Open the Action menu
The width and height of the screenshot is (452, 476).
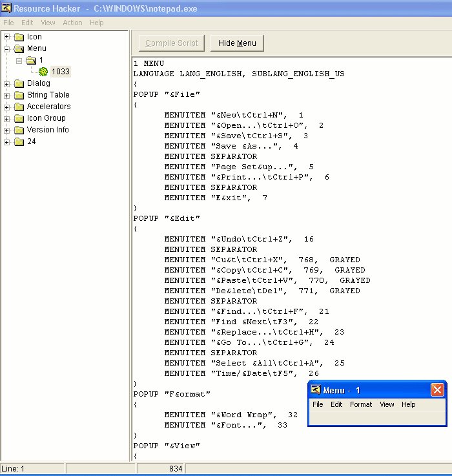click(x=72, y=23)
